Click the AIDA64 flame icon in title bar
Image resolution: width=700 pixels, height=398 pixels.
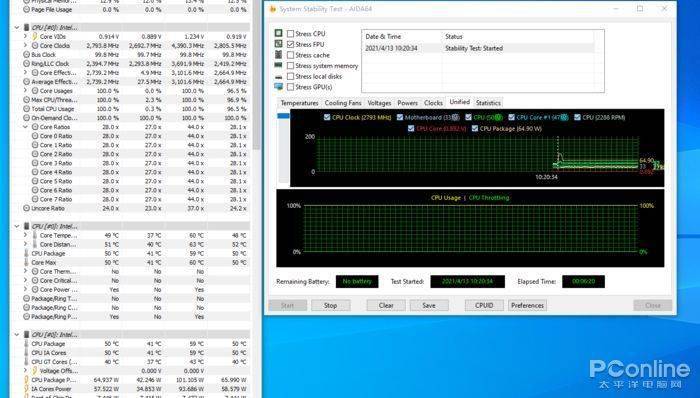[x=273, y=9]
